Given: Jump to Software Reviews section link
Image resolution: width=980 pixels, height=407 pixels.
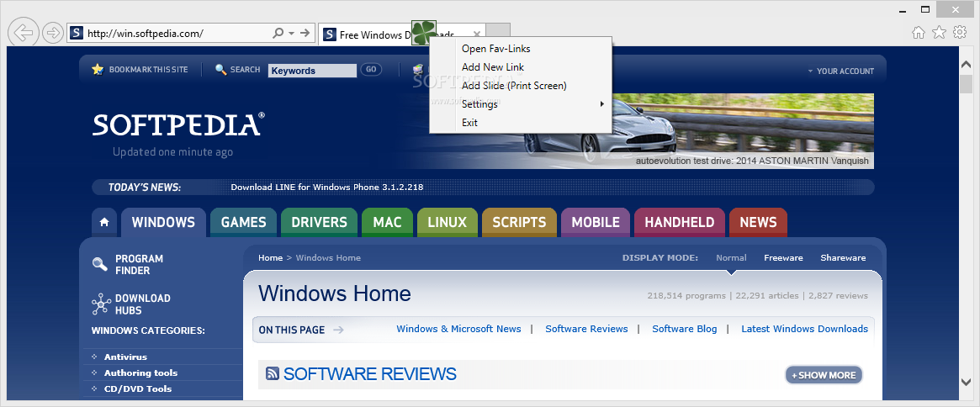Looking at the screenshot, I should point(586,329).
